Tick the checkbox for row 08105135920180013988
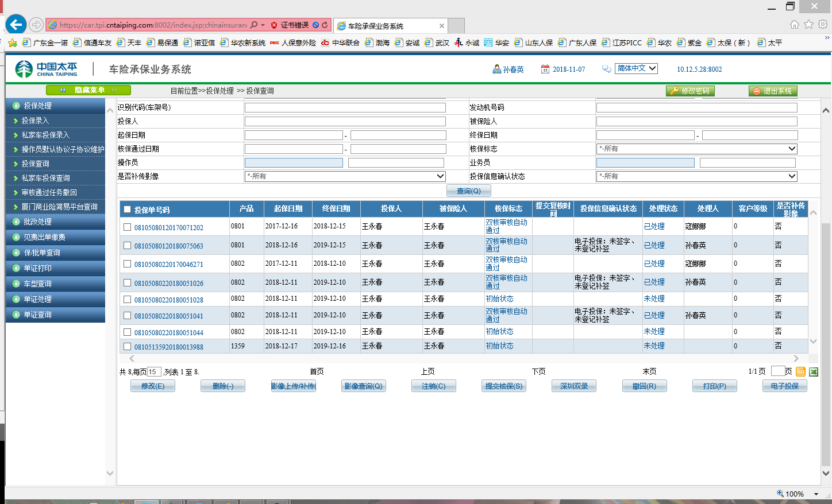Image resolution: width=832 pixels, height=504 pixels. 128,347
